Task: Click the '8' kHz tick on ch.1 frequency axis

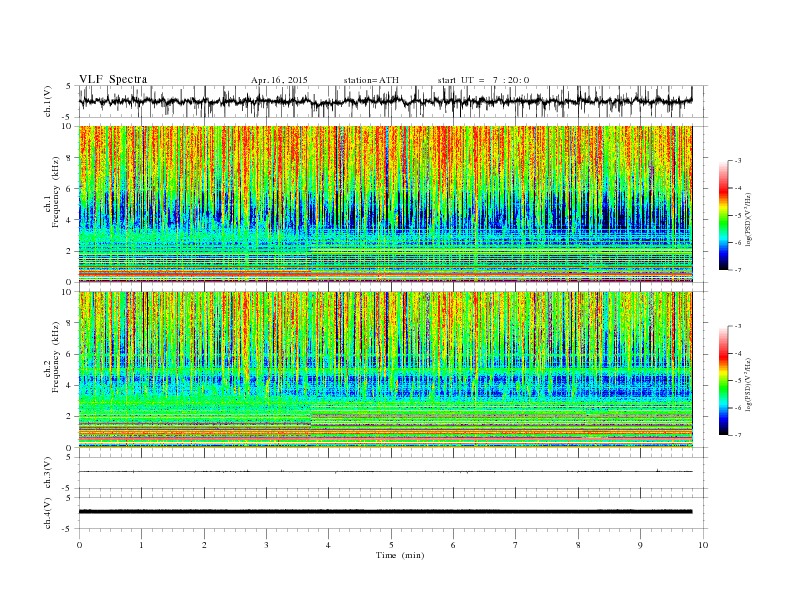Action: click(70, 158)
